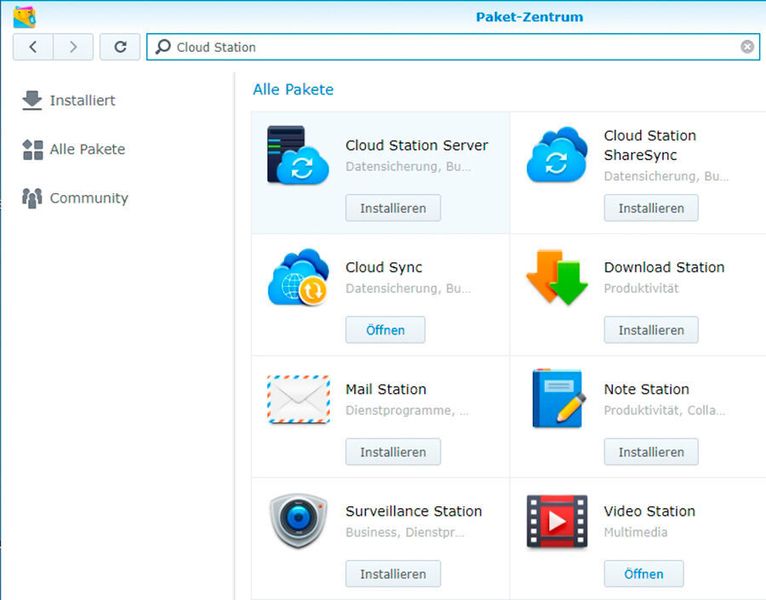Select Alle Pakete in sidebar

click(x=74, y=149)
